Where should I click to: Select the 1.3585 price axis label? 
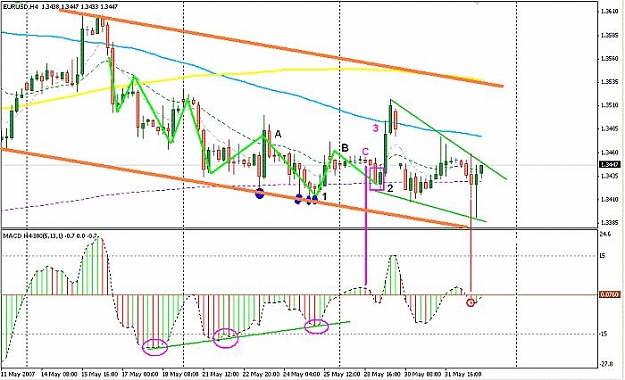610,35
